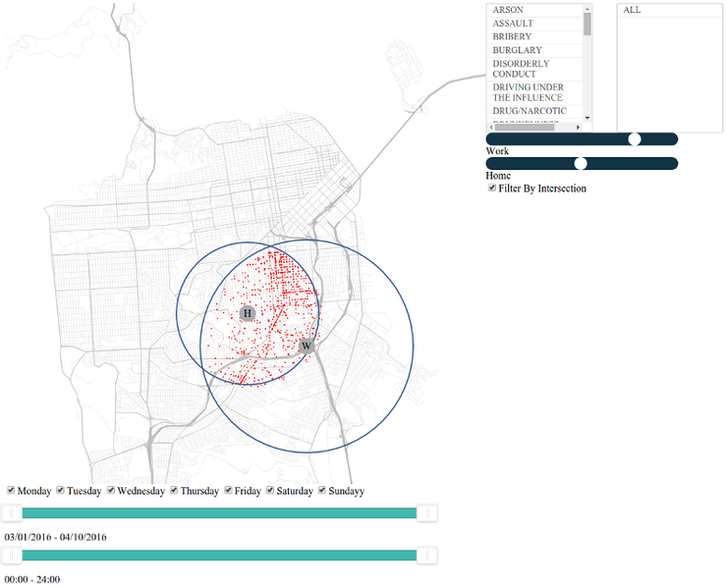Click the horizontal scroll right arrow
The height and width of the screenshot is (588, 727).
coord(579,127)
